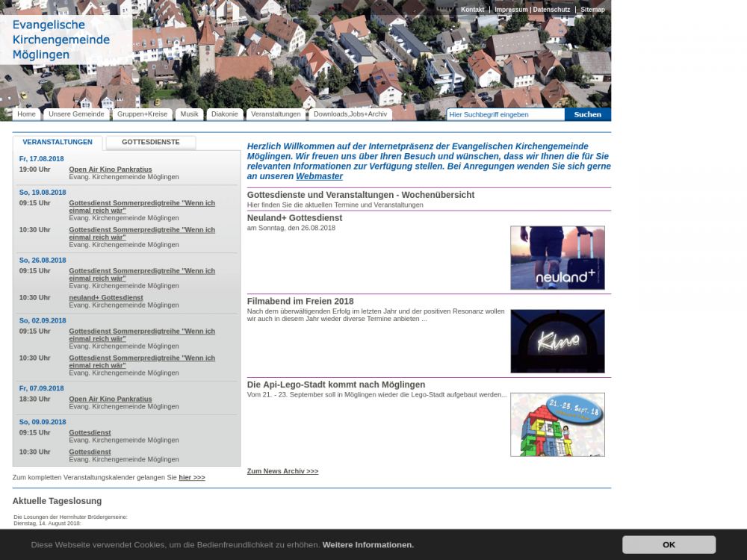Open the Unsere Gemeinde menu

click(76, 114)
